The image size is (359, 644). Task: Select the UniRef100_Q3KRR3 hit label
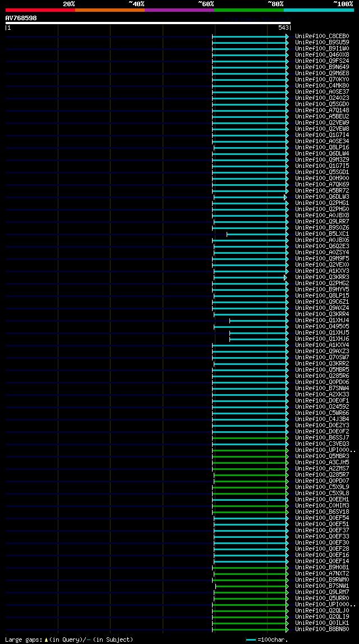pyautogui.click(x=322, y=277)
